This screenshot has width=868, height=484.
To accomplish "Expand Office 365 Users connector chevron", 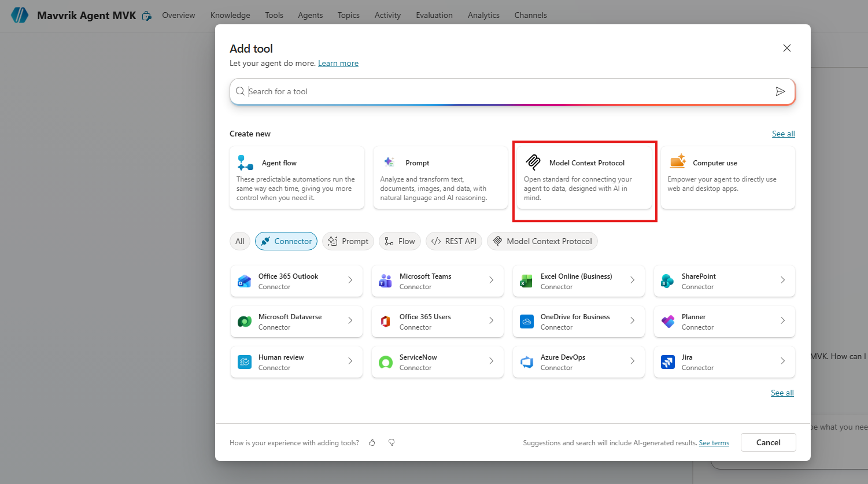I will click(x=491, y=320).
